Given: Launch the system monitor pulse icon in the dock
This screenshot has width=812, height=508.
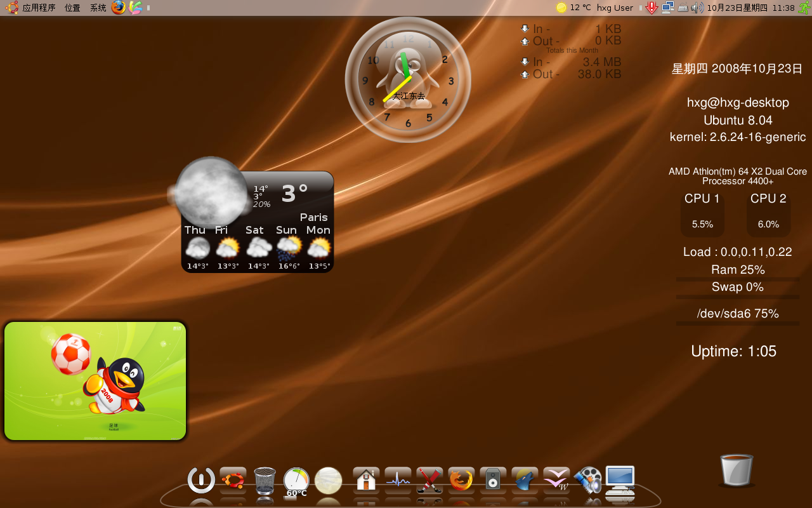Looking at the screenshot, I should (x=398, y=479).
